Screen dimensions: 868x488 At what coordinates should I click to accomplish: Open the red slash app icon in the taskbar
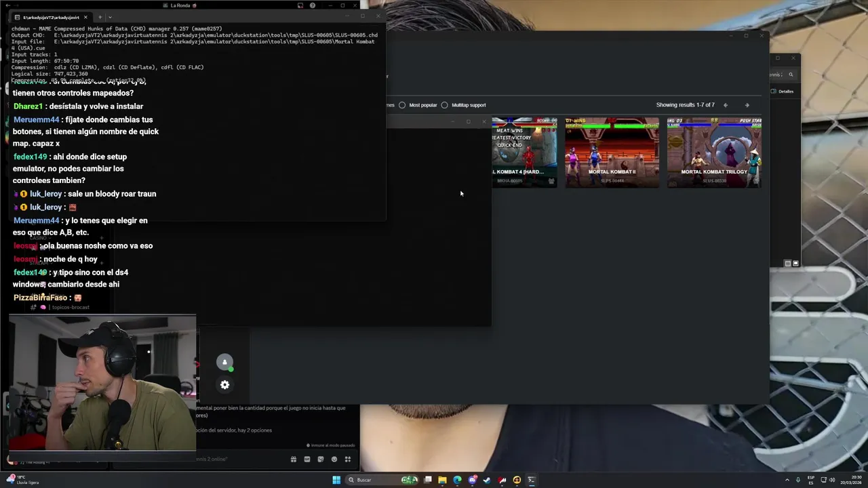click(502, 480)
